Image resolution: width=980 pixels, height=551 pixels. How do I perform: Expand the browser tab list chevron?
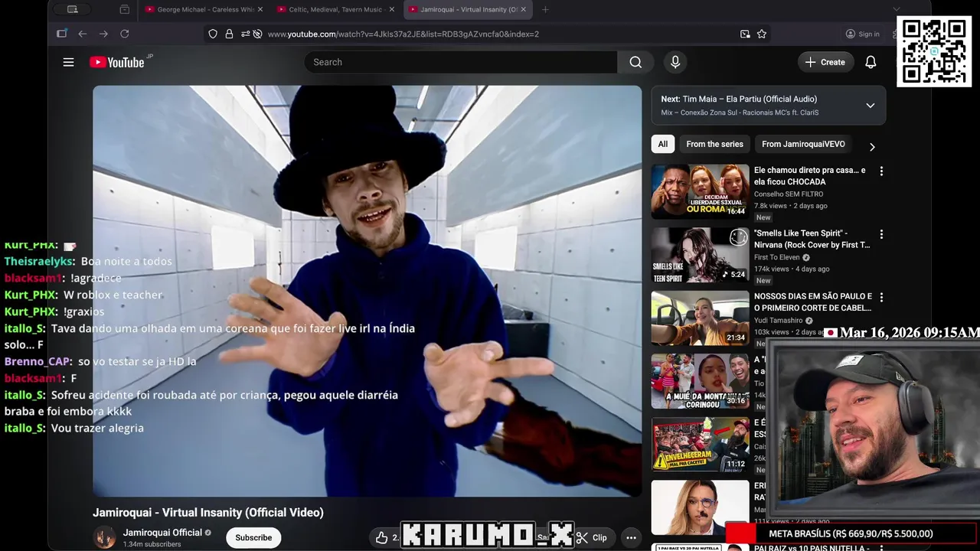(897, 9)
